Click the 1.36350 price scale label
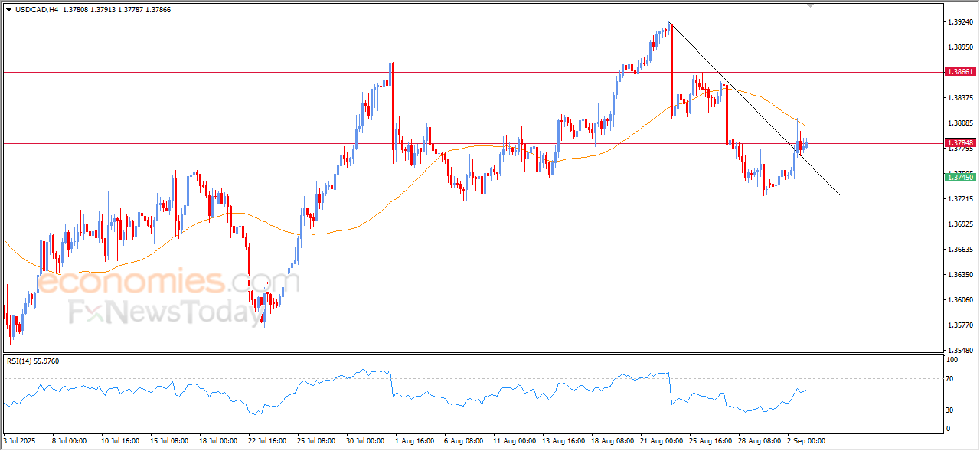 tap(960, 275)
